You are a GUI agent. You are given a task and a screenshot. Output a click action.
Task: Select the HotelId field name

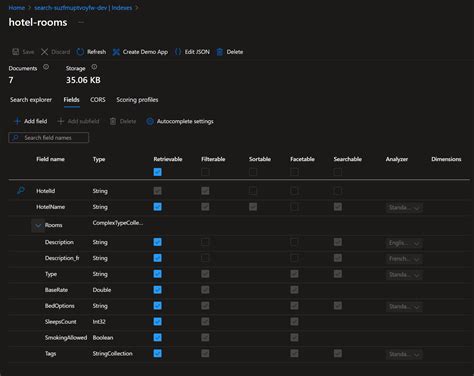coord(46,191)
